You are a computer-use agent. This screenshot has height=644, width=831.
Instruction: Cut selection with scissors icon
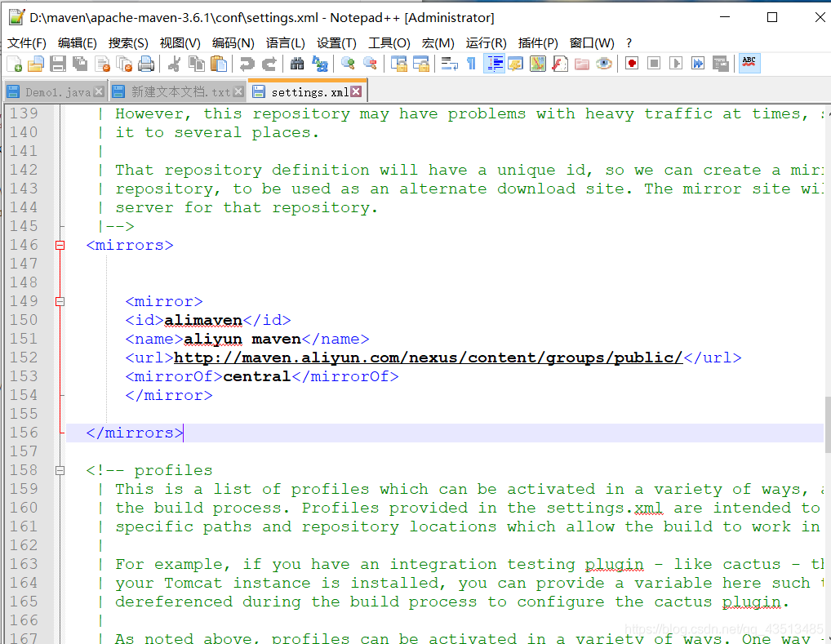[x=174, y=64]
